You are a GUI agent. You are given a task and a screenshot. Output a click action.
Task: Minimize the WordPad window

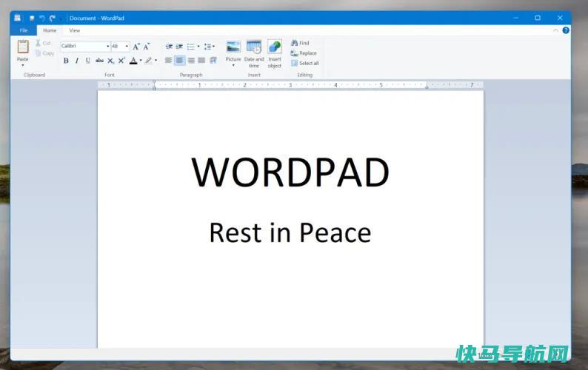(x=516, y=18)
